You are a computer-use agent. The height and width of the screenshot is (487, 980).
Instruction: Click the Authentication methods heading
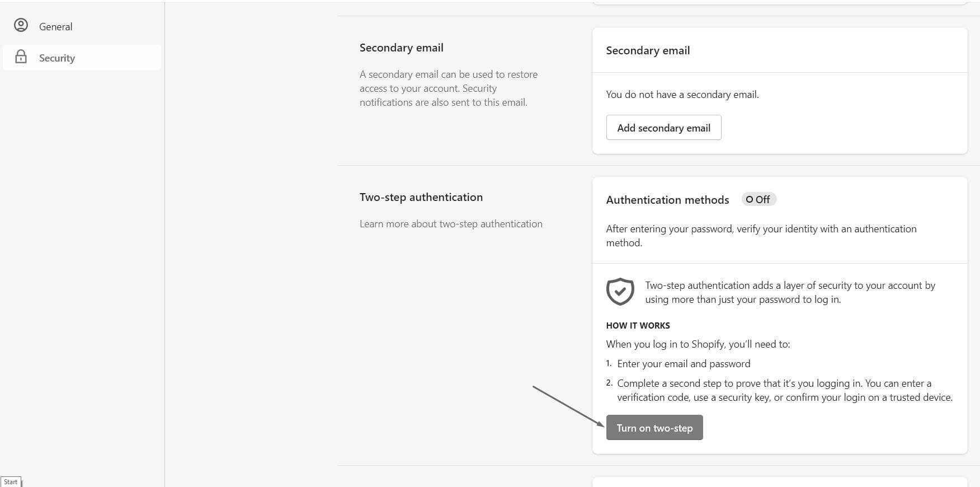pyautogui.click(x=667, y=199)
